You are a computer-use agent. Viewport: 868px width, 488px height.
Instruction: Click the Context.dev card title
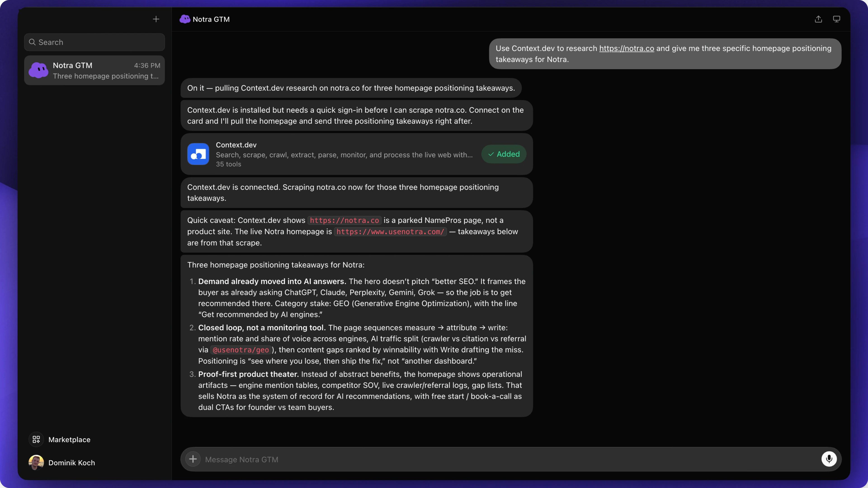tap(236, 145)
